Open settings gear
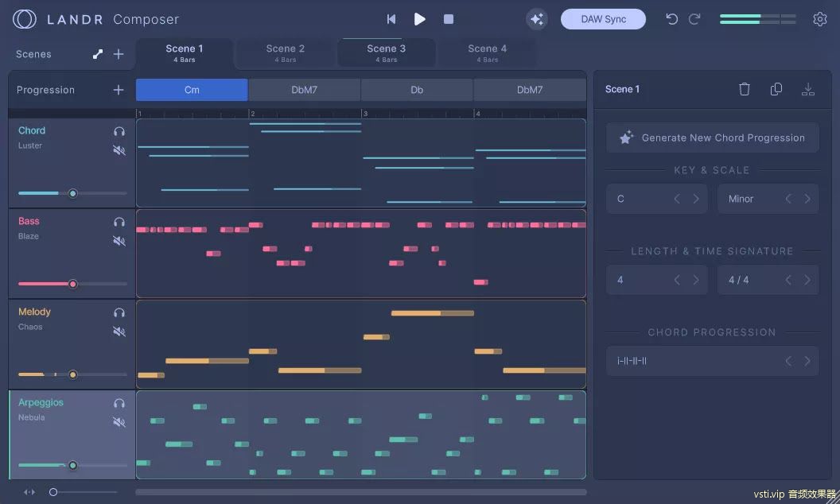The image size is (840, 504). pyautogui.click(x=819, y=19)
